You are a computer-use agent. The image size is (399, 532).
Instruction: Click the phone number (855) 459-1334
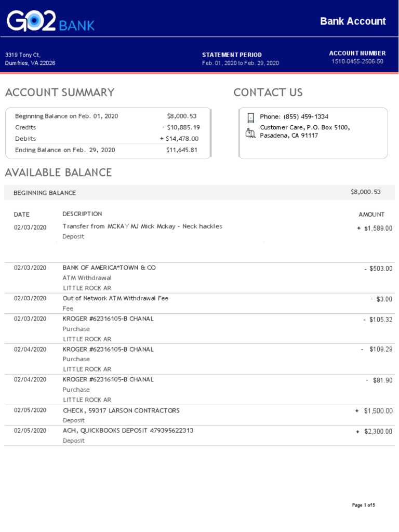pos(305,117)
